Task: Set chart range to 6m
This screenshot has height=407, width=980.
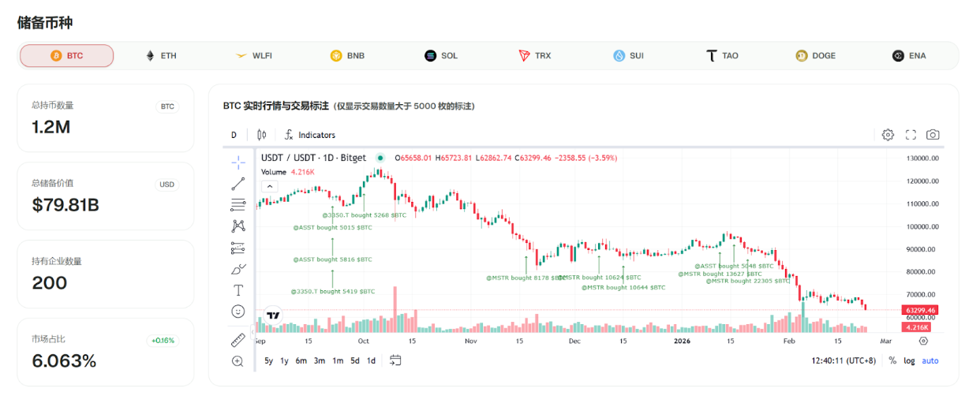Action: click(301, 360)
